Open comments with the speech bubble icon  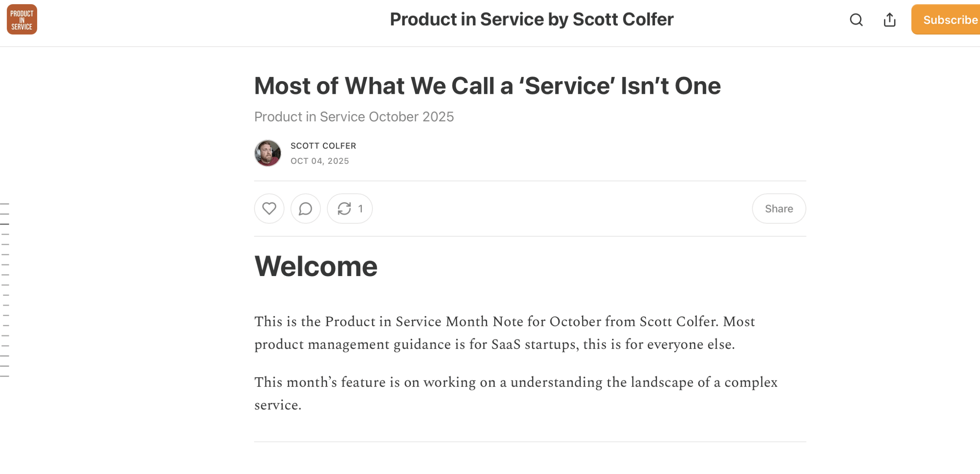pyautogui.click(x=305, y=209)
